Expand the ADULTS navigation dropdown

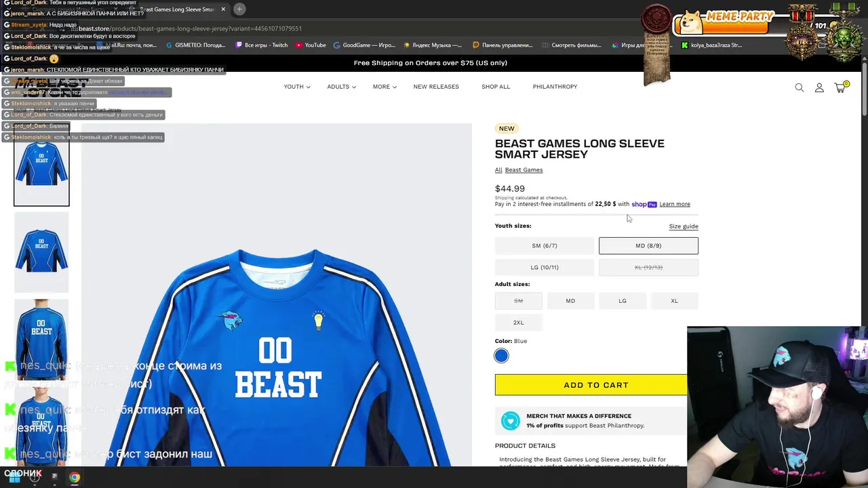coord(341,87)
